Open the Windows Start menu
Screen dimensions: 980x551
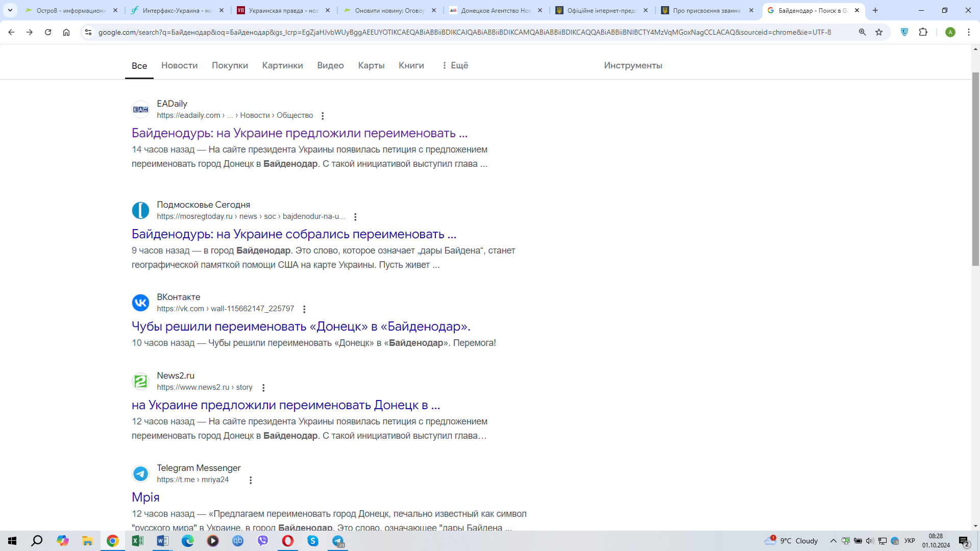click(12, 541)
